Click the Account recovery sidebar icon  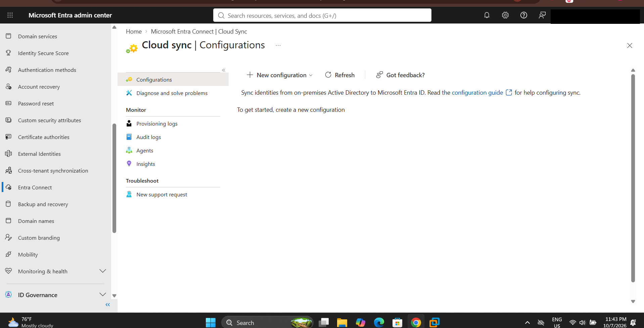click(9, 86)
